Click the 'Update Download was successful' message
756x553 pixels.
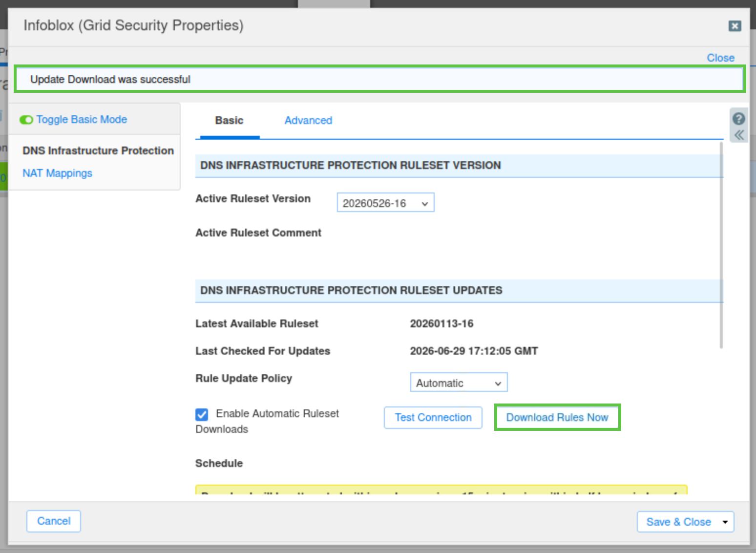[x=110, y=79]
